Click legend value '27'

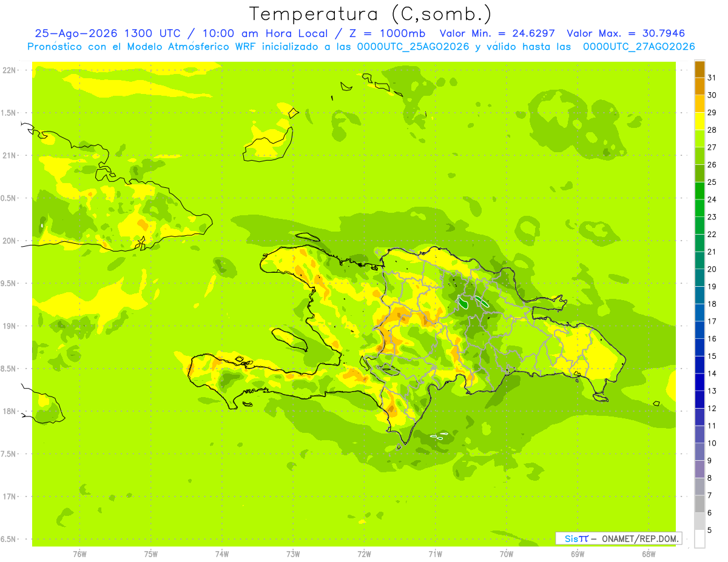(712, 147)
